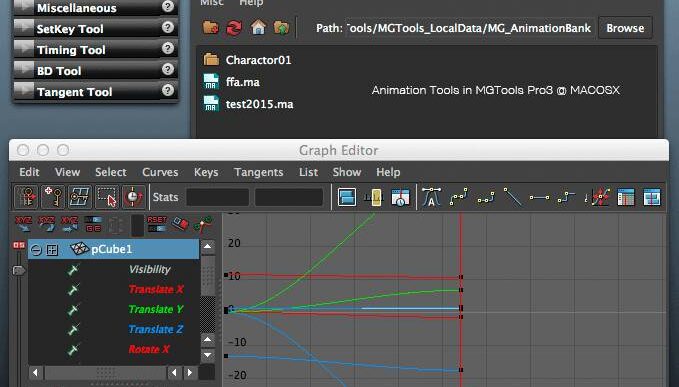Click the Frame Playback Range icon
Screen dimensions: 679x387
click(x=373, y=197)
